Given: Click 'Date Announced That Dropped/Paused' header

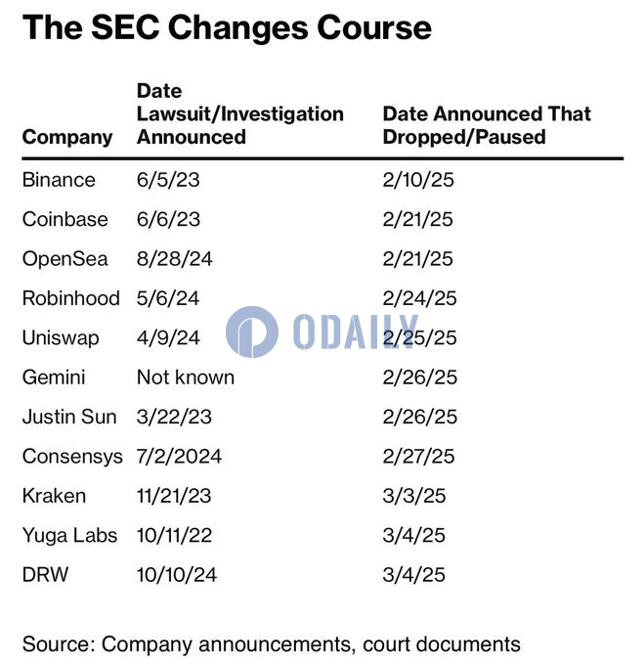Looking at the screenshot, I should (487, 125).
